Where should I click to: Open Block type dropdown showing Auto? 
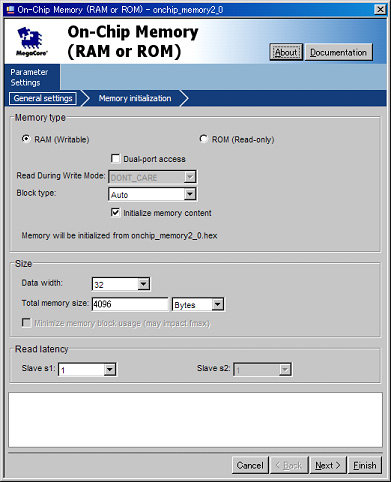click(153, 194)
